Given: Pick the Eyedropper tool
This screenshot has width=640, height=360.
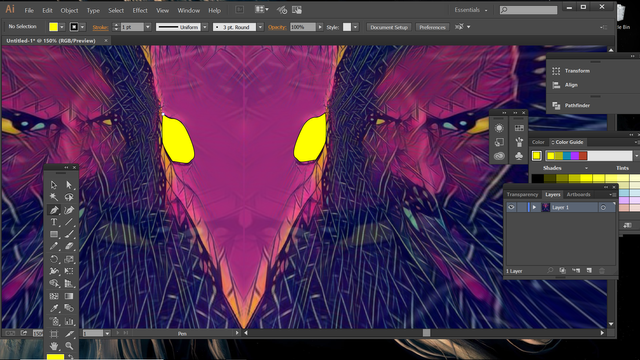Looking at the screenshot, I should [54, 309].
